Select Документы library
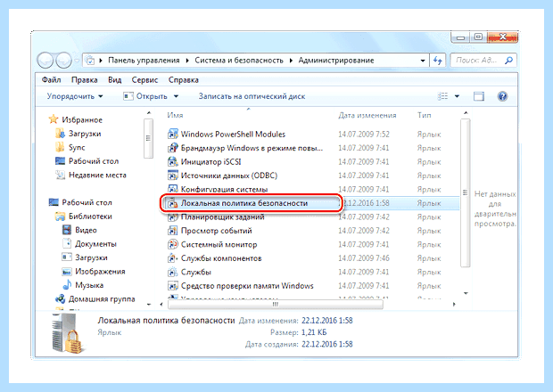Viewport: 553px width, 392px height. point(95,244)
